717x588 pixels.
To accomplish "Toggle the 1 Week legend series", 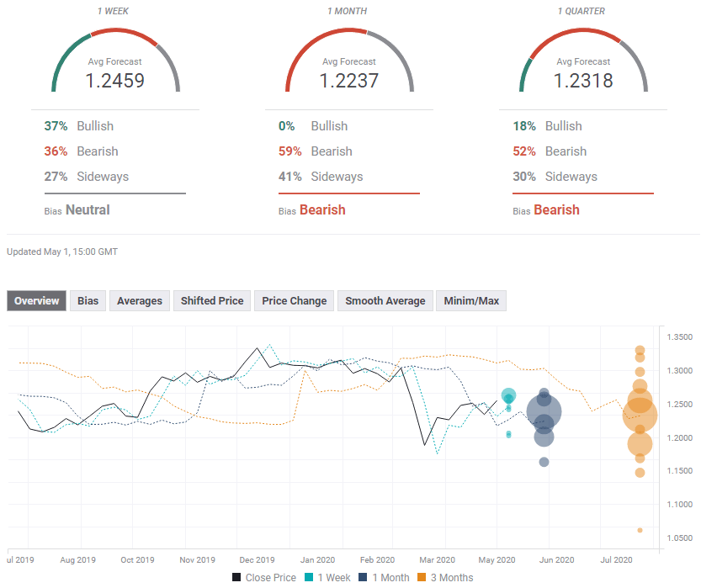I will tap(327, 577).
